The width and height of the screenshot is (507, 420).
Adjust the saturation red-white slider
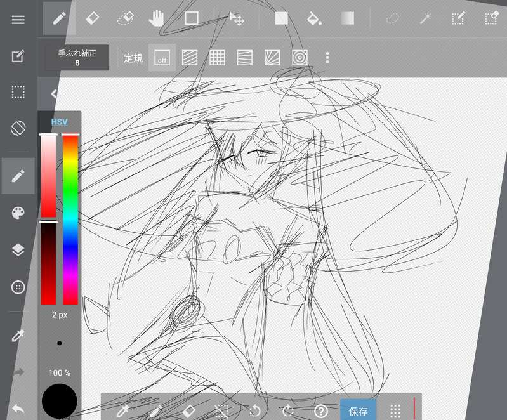(x=48, y=176)
